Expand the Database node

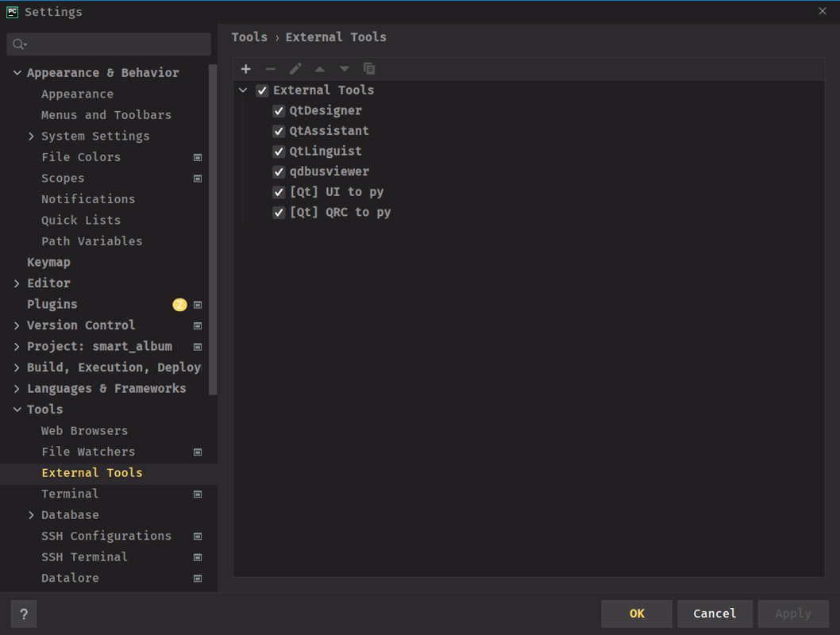31,515
